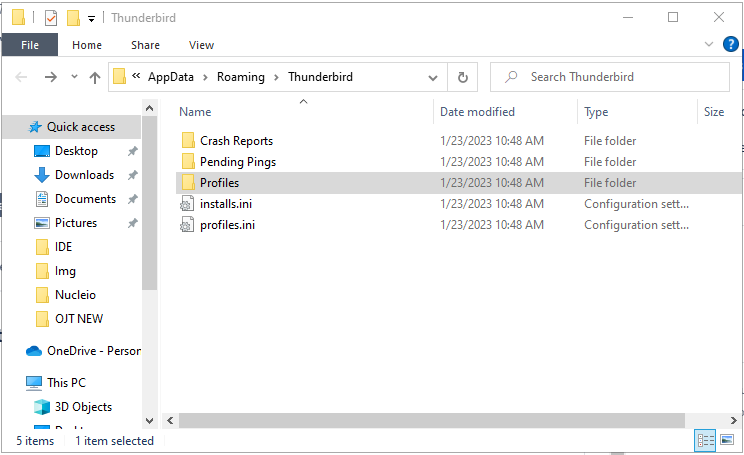744x455 pixels.
Task: Open Documents in Quick access
Action: coord(85,199)
